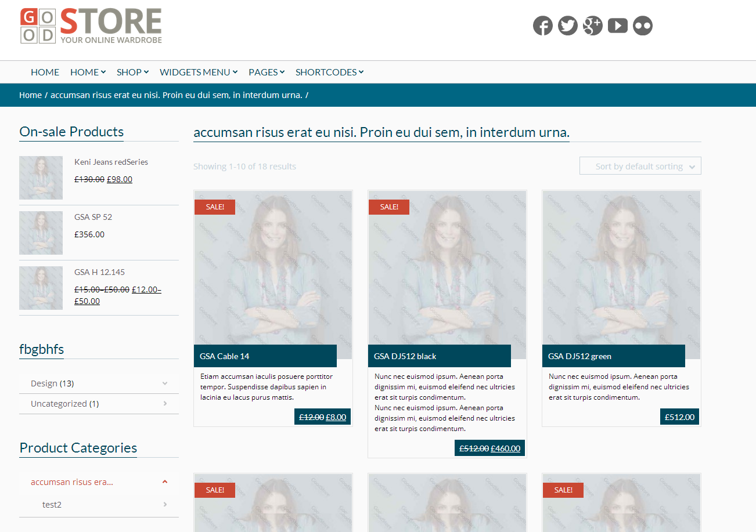
Task: Open the YouTube social icon
Action: coord(617,26)
